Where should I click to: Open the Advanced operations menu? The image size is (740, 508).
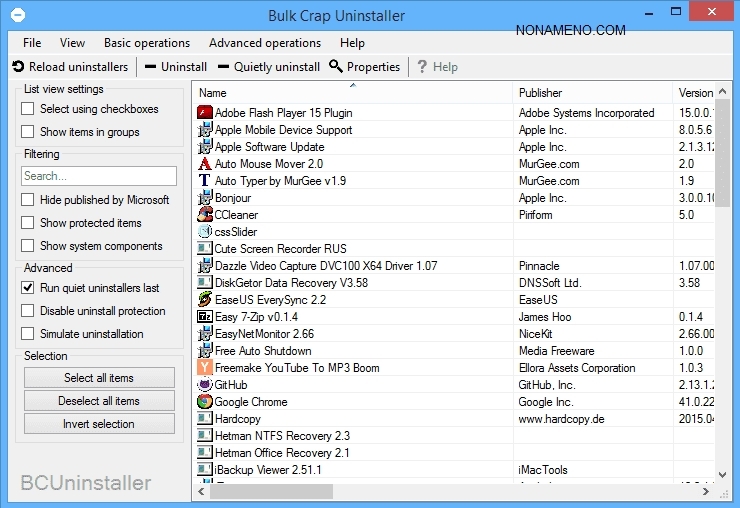[x=265, y=43]
